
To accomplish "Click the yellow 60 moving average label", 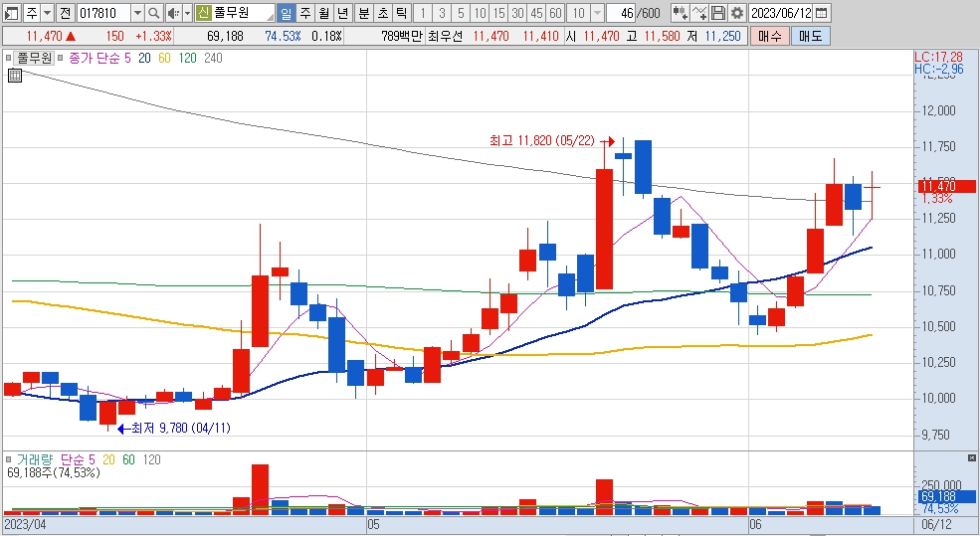I will pyautogui.click(x=164, y=58).
